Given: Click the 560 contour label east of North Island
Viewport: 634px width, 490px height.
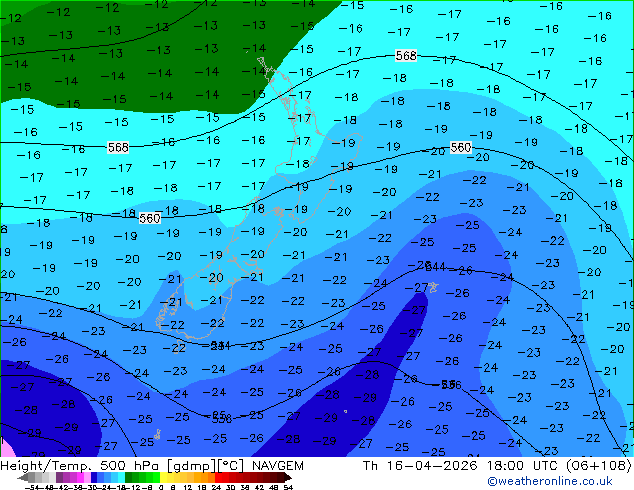Looking at the screenshot, I should click(461, 148).
